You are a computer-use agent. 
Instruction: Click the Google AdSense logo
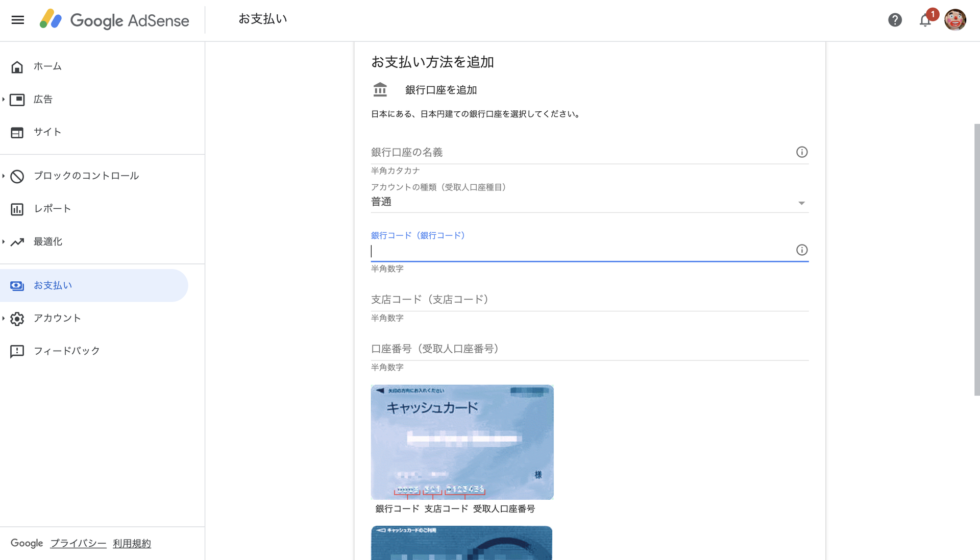point(114,20)
